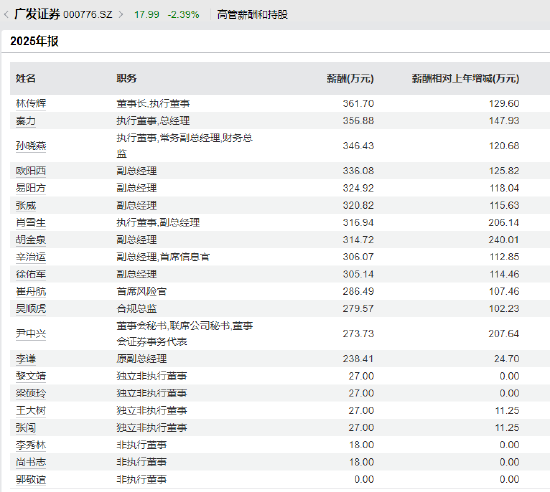Select salary value 306.07
The image size is (550, 492).
pyautogui.click(x=358, y=257)
